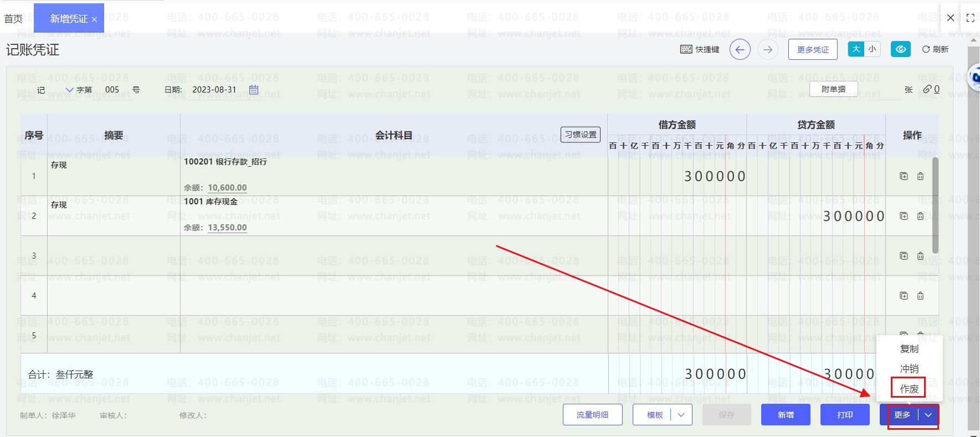This screenshot has width=980, height=437.
Task: Toggle the eye preview button
Action: click(x=901, y=49)
